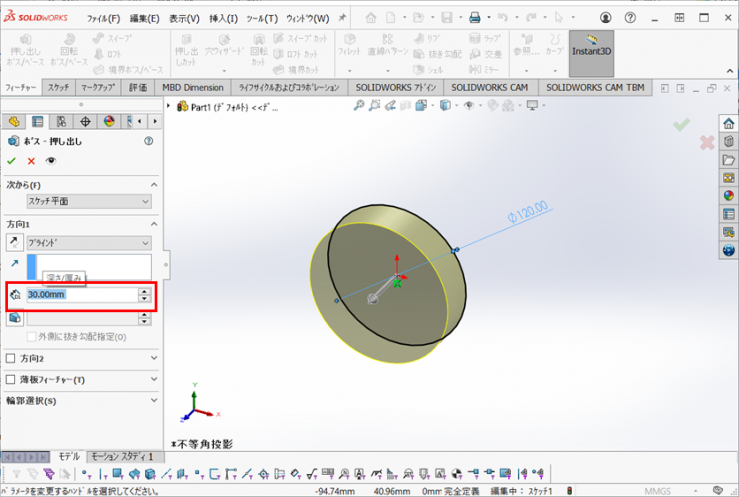Open the スケッチ平面 start condition dropdown

89,201
